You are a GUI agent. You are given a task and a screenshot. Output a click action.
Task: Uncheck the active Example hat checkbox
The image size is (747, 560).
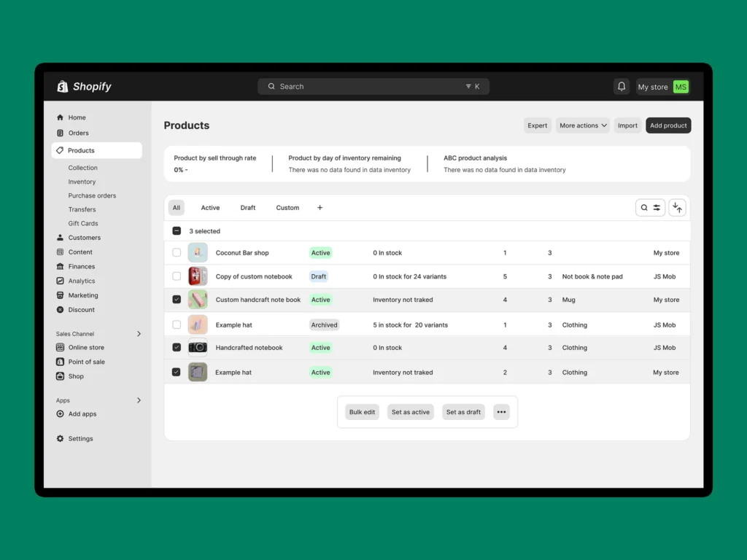(x=177, y=373)
